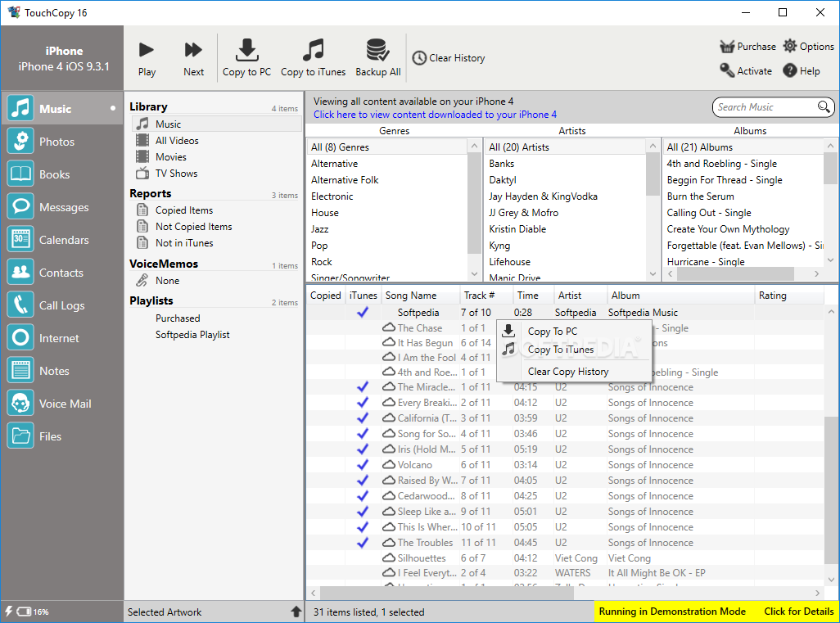Click the iTunes checkmark for Softpedia song
The image size is (840, 623).
[363, 312]
